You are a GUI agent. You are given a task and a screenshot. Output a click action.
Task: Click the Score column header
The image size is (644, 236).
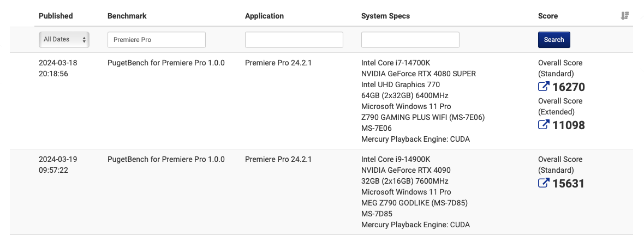548,16
